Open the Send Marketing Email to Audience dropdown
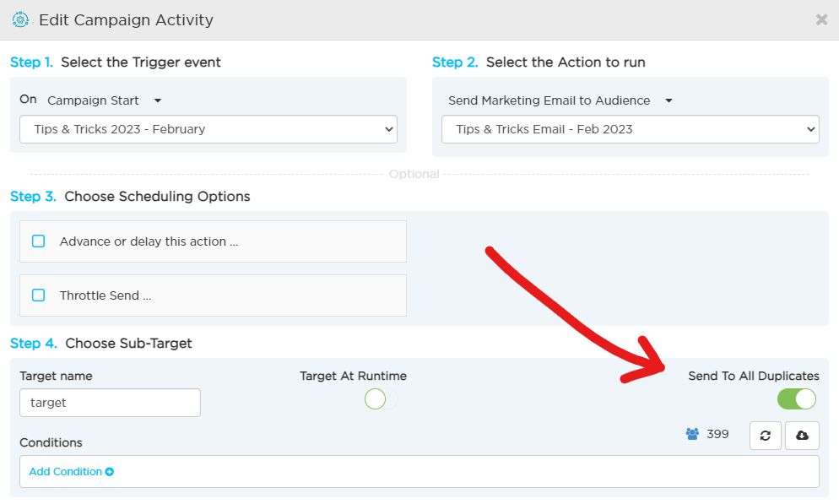 (560, 100)
